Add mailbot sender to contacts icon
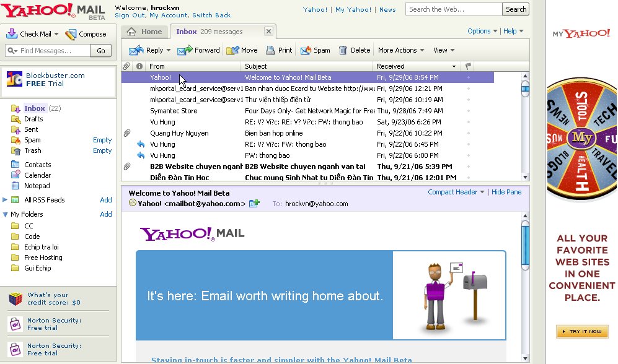 tap(254, 203)
